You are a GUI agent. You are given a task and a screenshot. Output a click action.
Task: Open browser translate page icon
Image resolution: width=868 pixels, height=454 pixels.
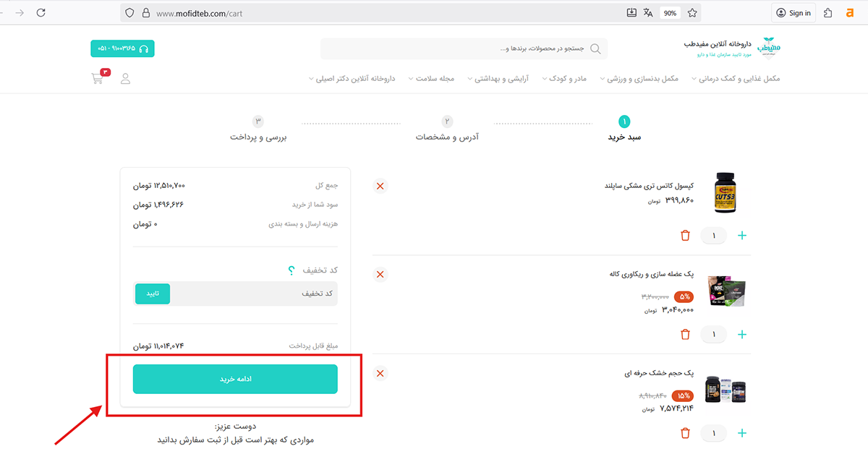coord(648,13)
